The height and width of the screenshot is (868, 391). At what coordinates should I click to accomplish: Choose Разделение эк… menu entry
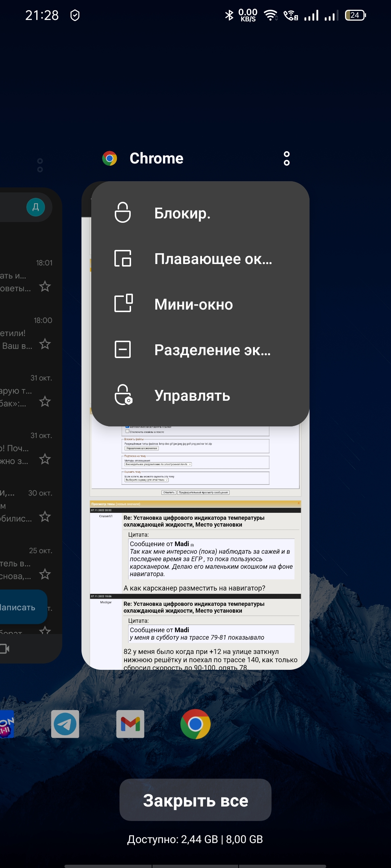click(x=200, y=350)
